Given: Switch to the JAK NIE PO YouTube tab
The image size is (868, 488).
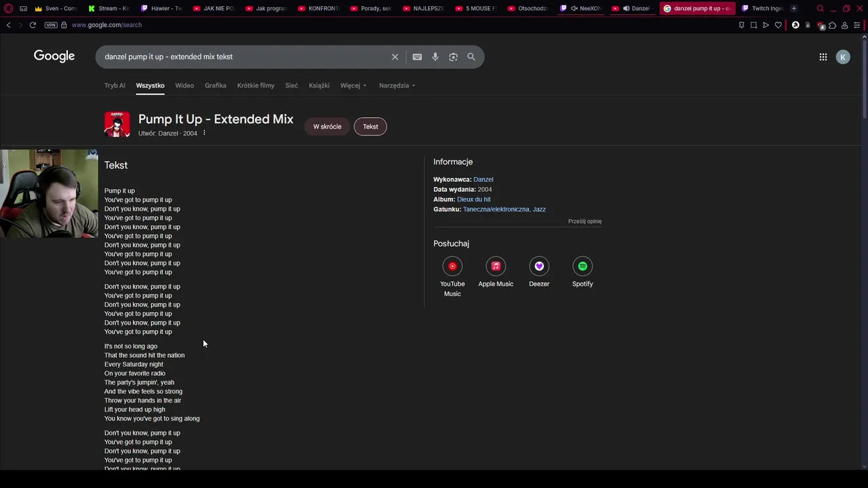Looking at the screenshot, I should (x=214, y=9).
